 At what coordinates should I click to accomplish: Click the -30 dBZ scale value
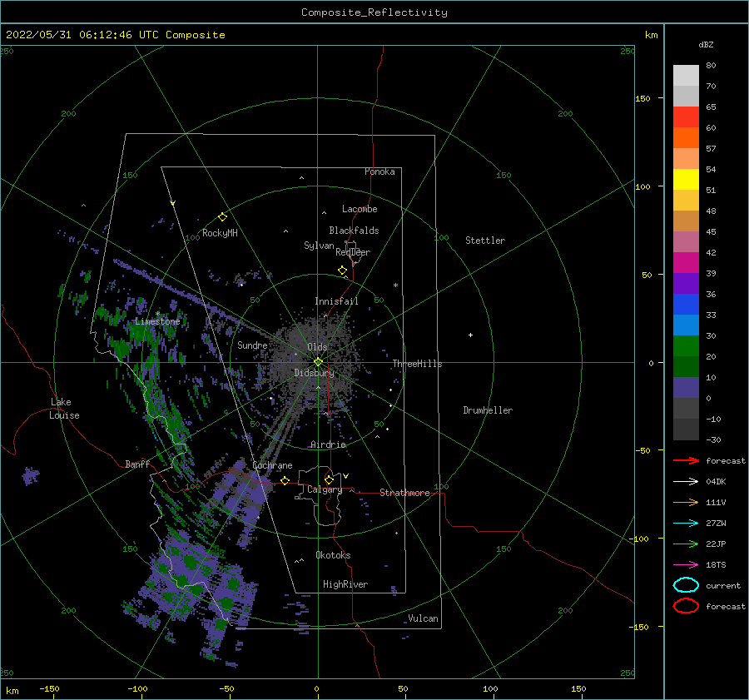[713, 439]
